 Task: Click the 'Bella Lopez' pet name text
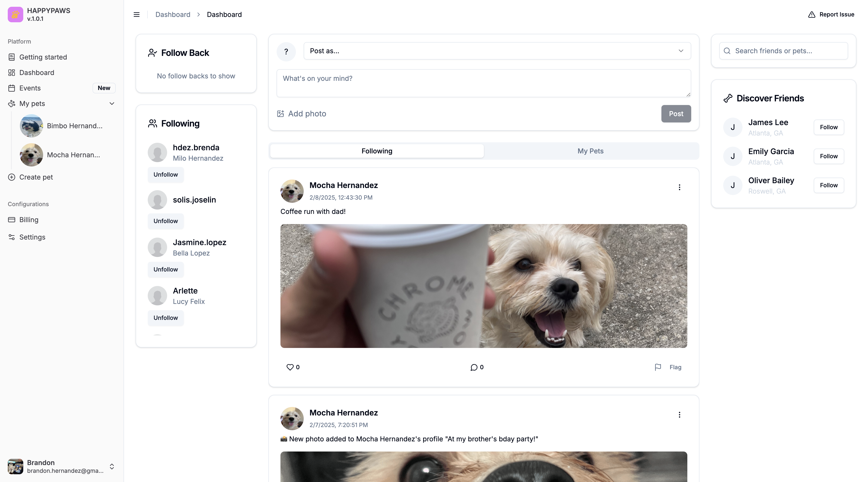[191, 253]
